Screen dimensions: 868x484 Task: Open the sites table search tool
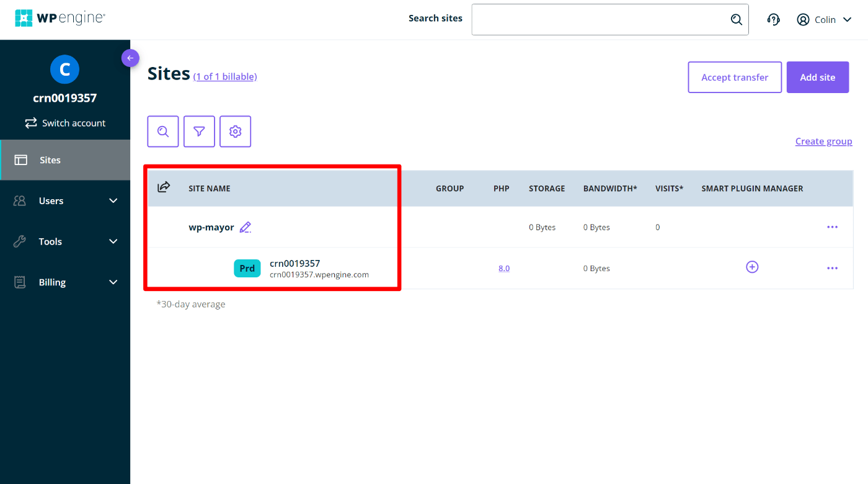163,132
